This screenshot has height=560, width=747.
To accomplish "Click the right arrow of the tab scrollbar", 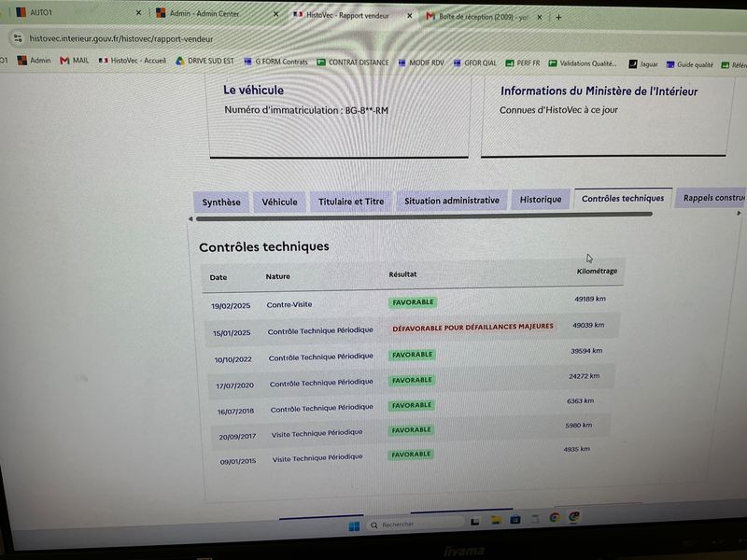I will [739, 214].
